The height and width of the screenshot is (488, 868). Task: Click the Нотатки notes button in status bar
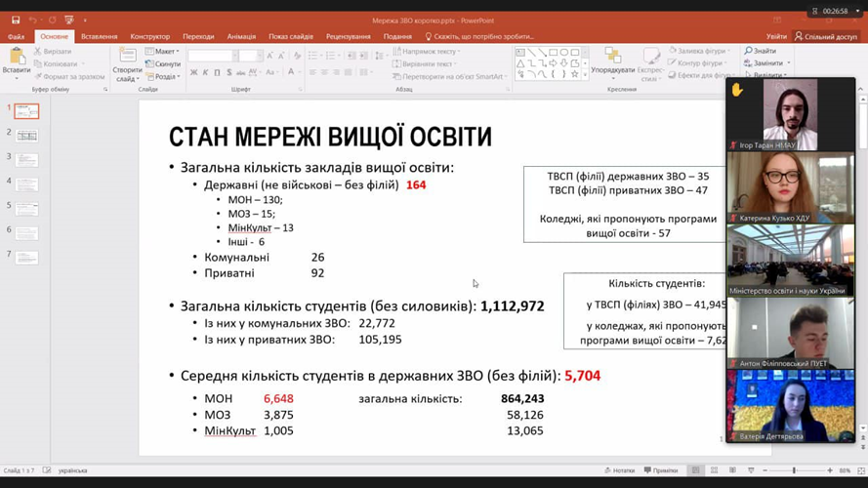tap(619, 470)
